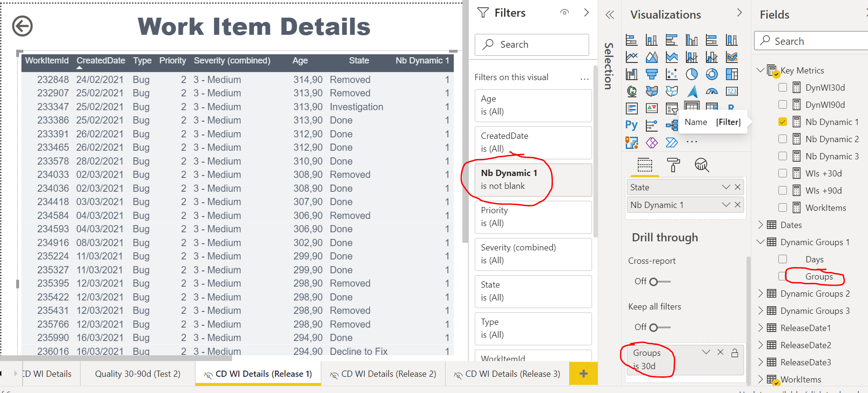Collapse the Dynamic Groups 1 table
Image resolution: width=868 pixels, height=393 pixels.
pos(760,242)
